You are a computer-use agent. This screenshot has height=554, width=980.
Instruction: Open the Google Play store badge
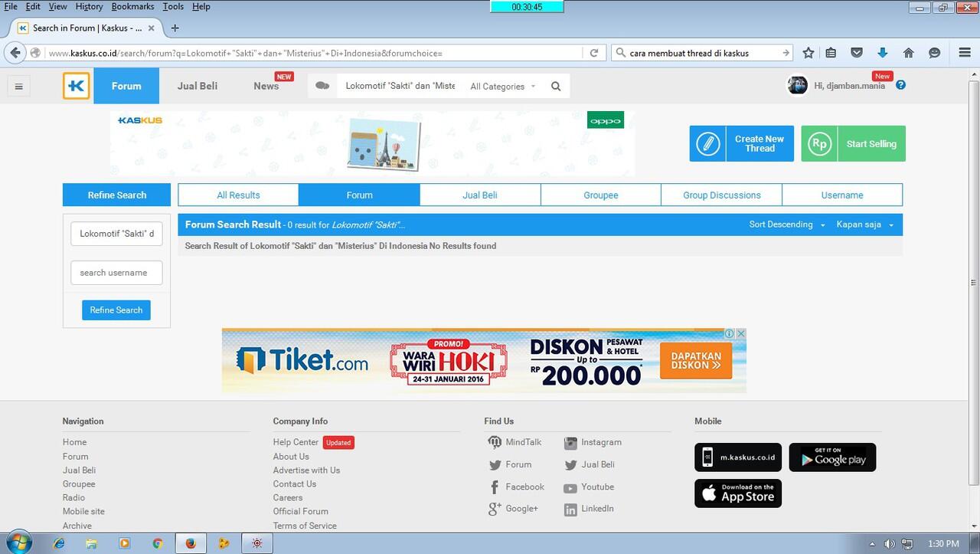pyautogui.click(x=832, y=457)
